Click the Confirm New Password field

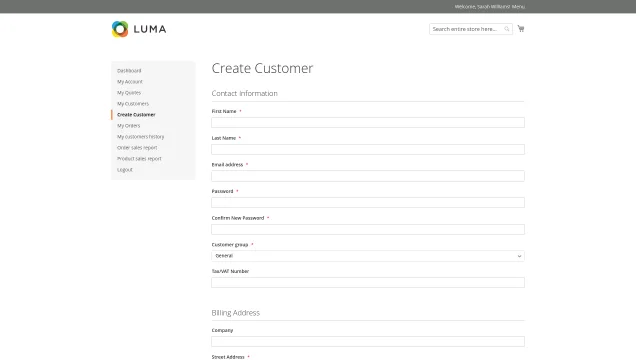point(368,229)
